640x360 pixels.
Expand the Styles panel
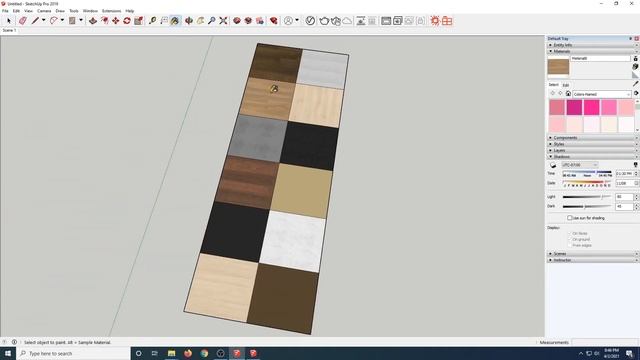click(592, 144)
